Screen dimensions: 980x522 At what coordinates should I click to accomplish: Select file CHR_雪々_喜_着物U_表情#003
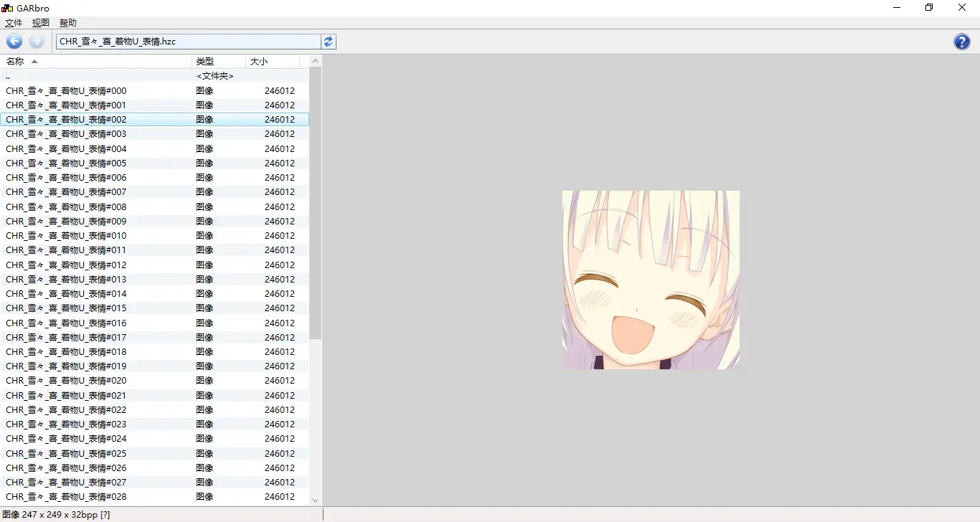(x=154, y=134)
